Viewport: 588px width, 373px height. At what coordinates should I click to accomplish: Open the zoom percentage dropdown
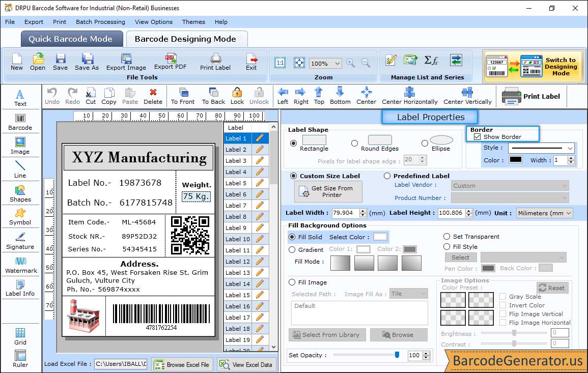(x=337, y=63)
